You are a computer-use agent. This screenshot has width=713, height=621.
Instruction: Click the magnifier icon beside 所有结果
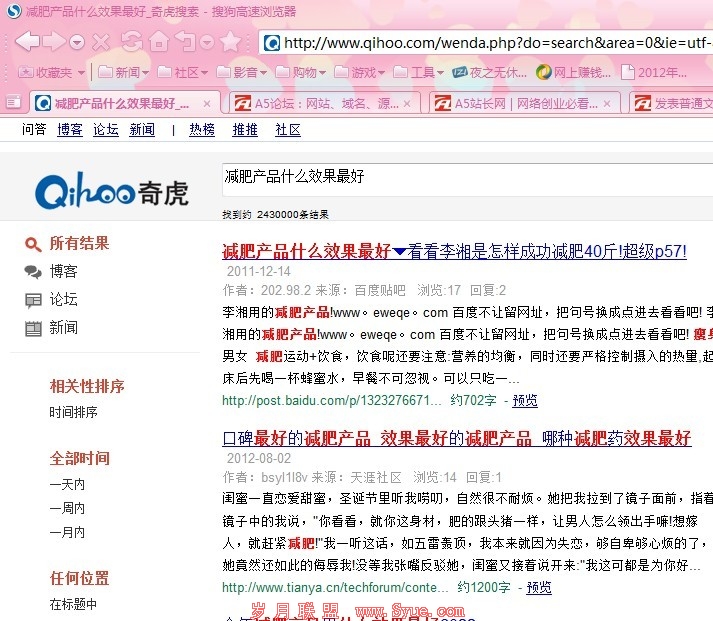coord(33,243)
